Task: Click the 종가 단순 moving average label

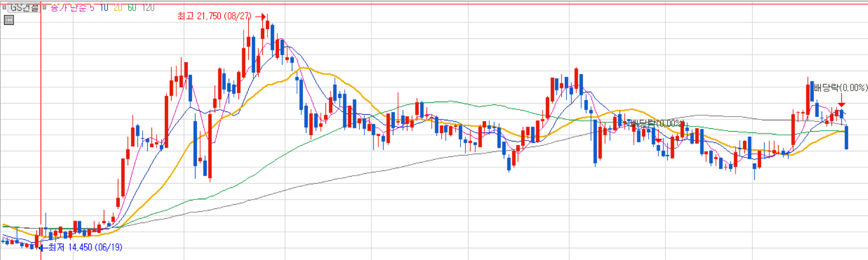Action: (x=69, y=8)
